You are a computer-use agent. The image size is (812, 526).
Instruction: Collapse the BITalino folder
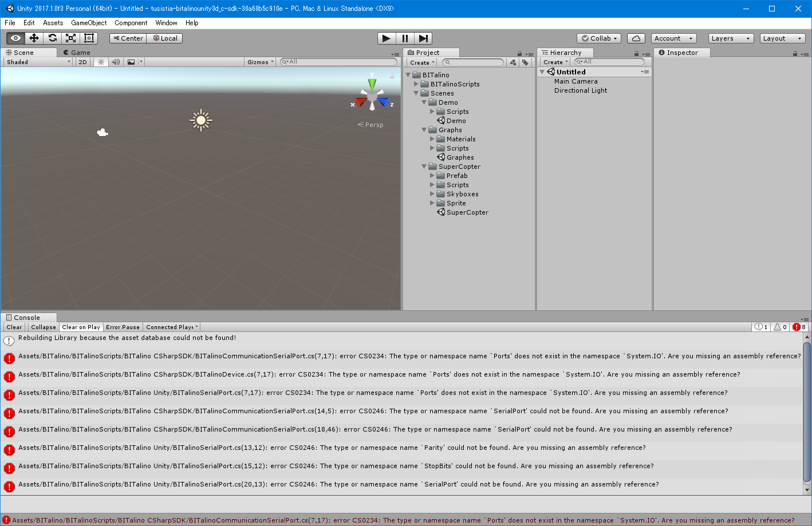coord(408,75)
